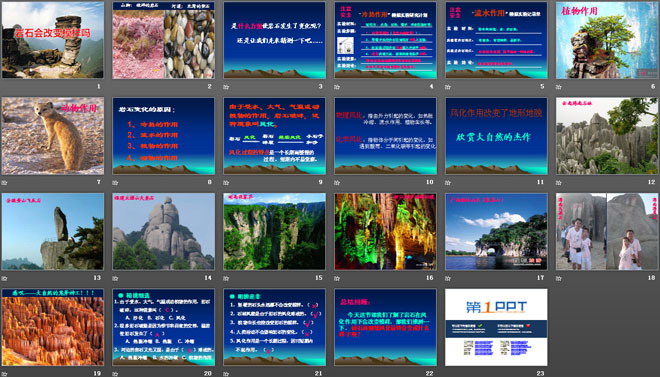Select slide 7 animal on sand thumbnail
Image resolution: width=660 pixels, height=377 pixels.
[x=53, y=136]
